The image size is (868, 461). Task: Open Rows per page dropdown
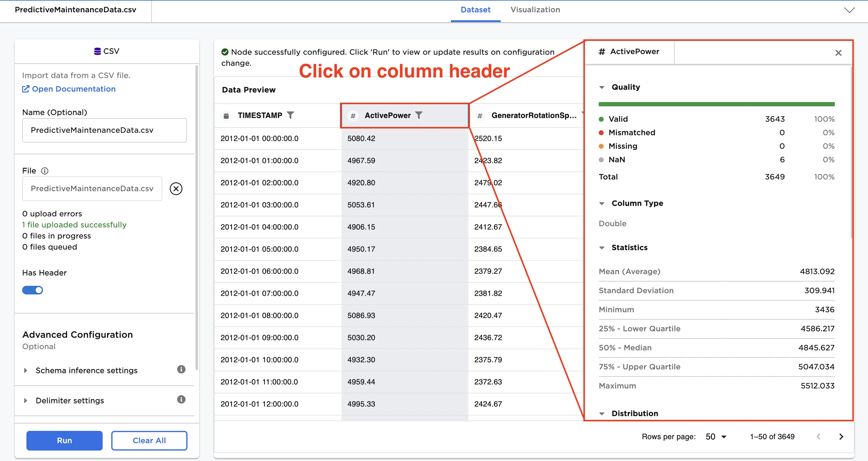point(716,437)
